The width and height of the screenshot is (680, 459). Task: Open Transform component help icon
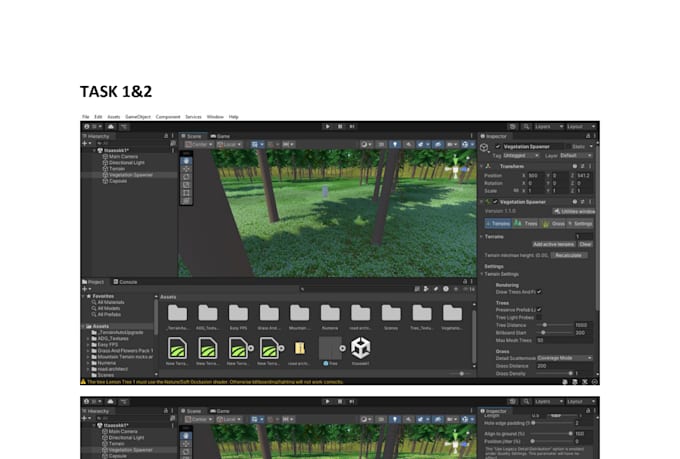575,167
